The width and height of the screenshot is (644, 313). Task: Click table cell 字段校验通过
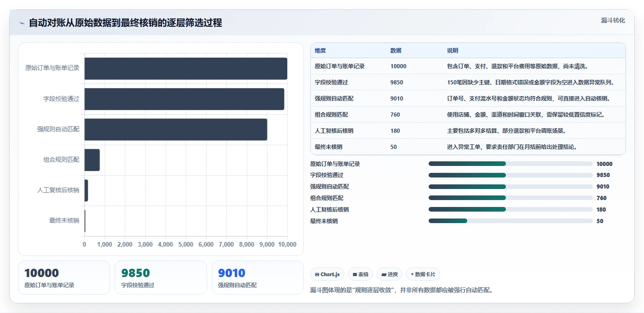(331, 83)
